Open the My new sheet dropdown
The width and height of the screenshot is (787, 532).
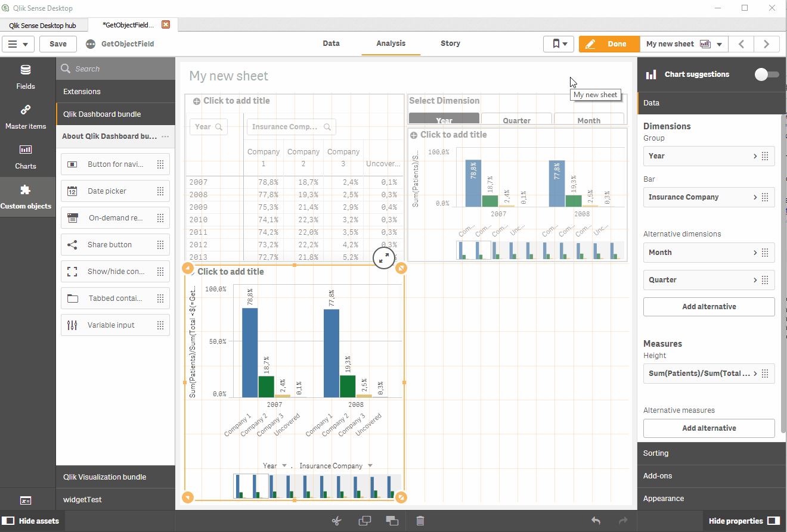pos(684,44)
